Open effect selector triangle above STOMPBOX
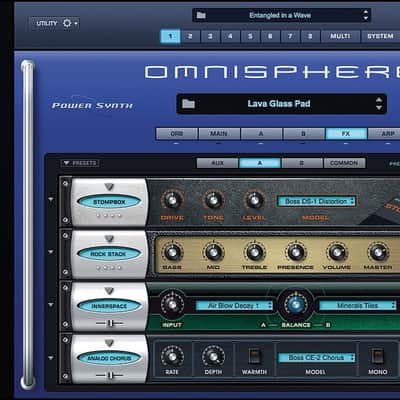This screenshot has width=400, height=400. click(x=109, y=186)
